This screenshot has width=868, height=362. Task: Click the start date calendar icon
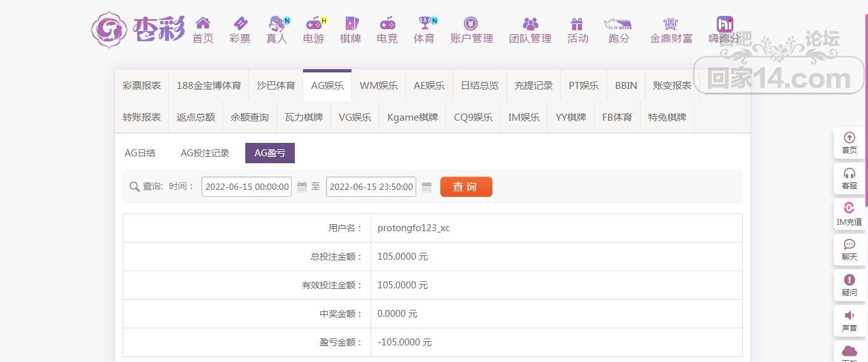[302, 187]
